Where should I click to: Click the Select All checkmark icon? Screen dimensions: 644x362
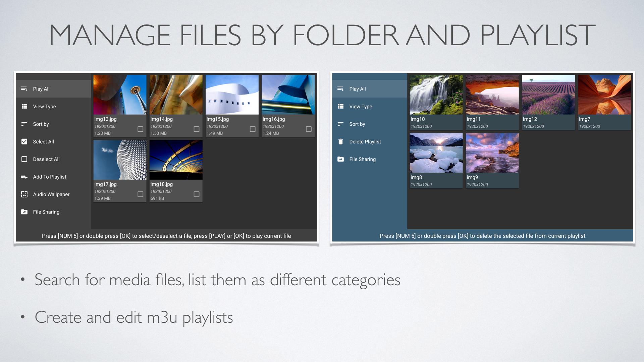tap(24, 141)
